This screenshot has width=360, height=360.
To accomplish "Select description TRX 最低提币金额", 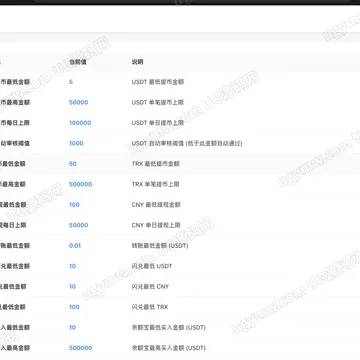I will [156, 164].
